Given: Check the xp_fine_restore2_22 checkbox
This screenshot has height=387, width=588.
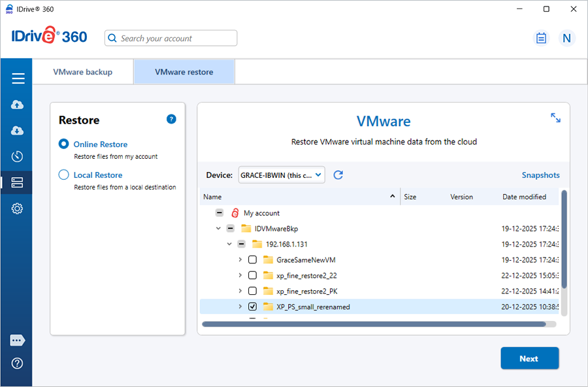Looking at the screenshot, I should tap(253, 275).
